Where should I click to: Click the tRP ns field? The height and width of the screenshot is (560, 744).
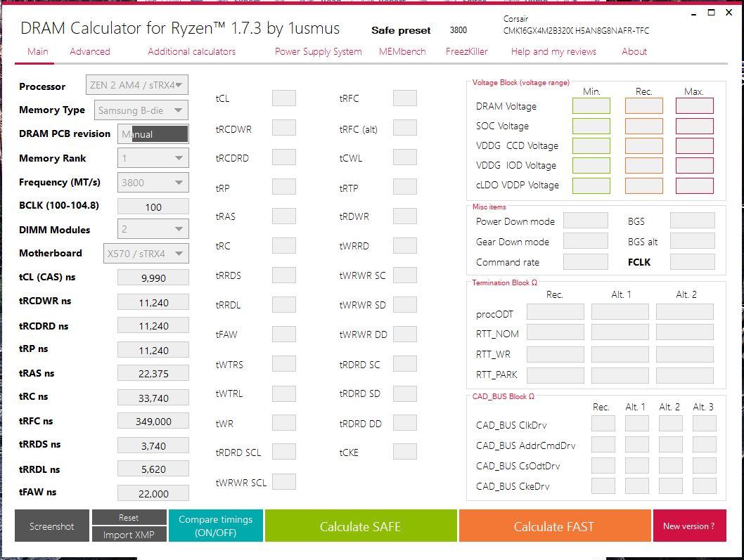[153, 351]
